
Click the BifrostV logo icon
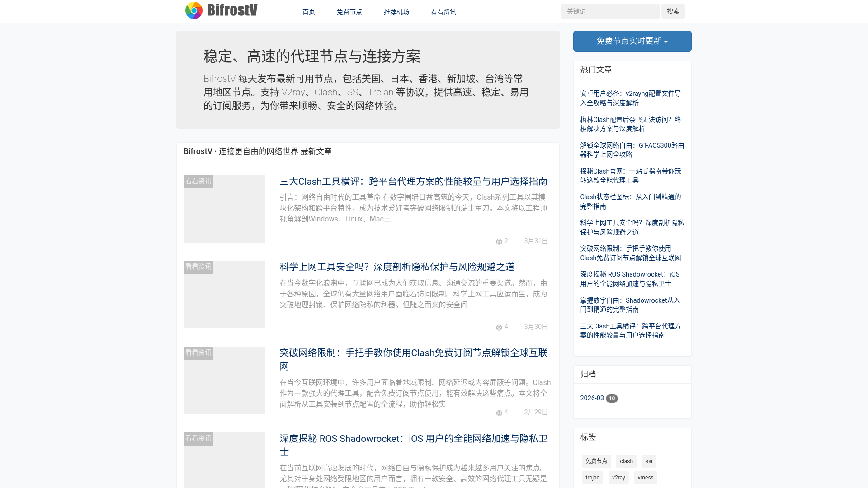click(194, 10)
